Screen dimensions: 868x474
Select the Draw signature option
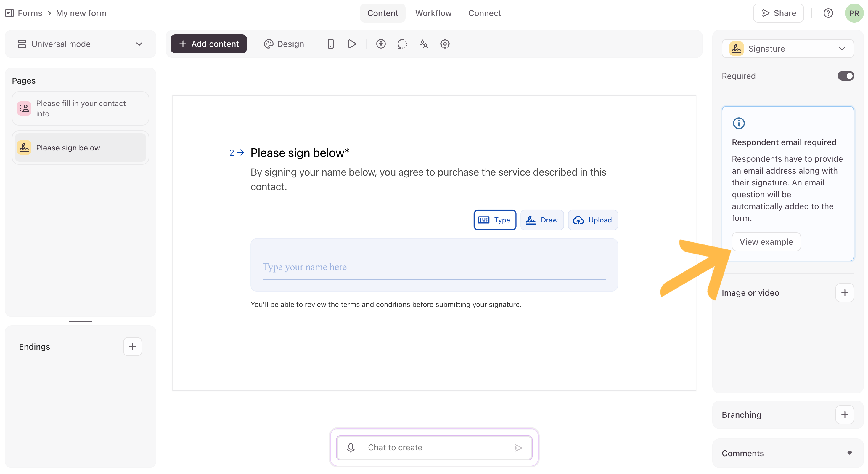542,220
